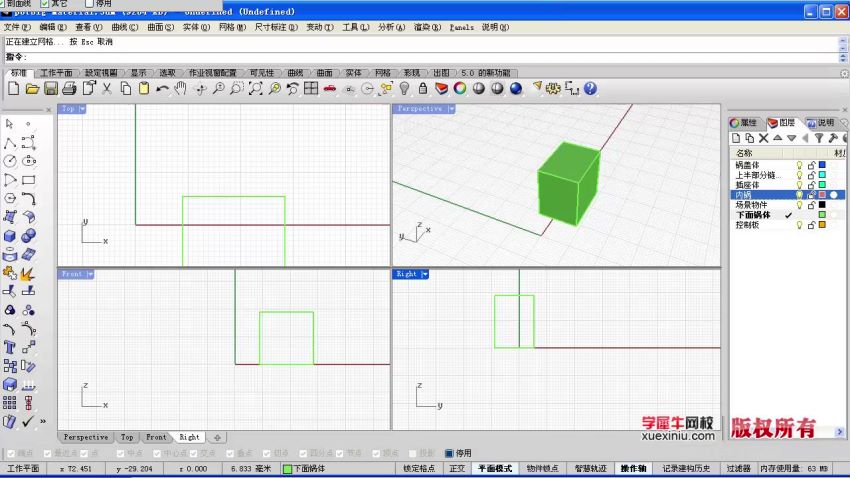Select the Box solid tool in the left toolbar
The width and height of the screenshot is (850, 478).
click(x=10, y=236)
